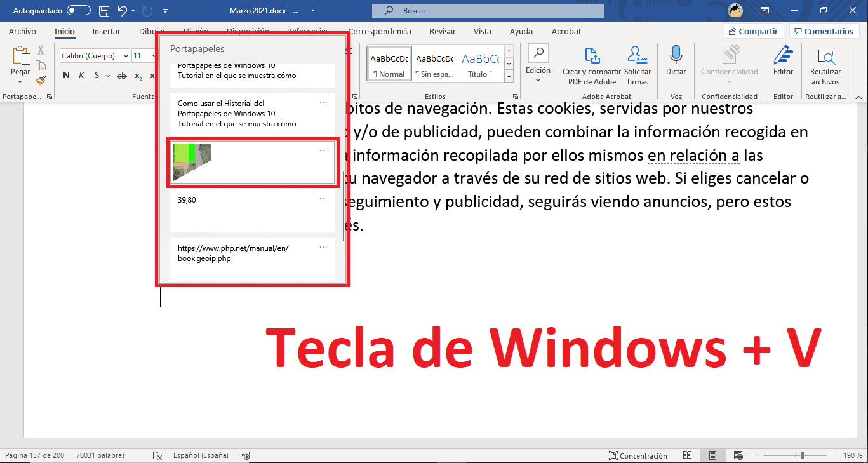
Task: Click the font size box showing 11
Action: click(x=141, y=56)
